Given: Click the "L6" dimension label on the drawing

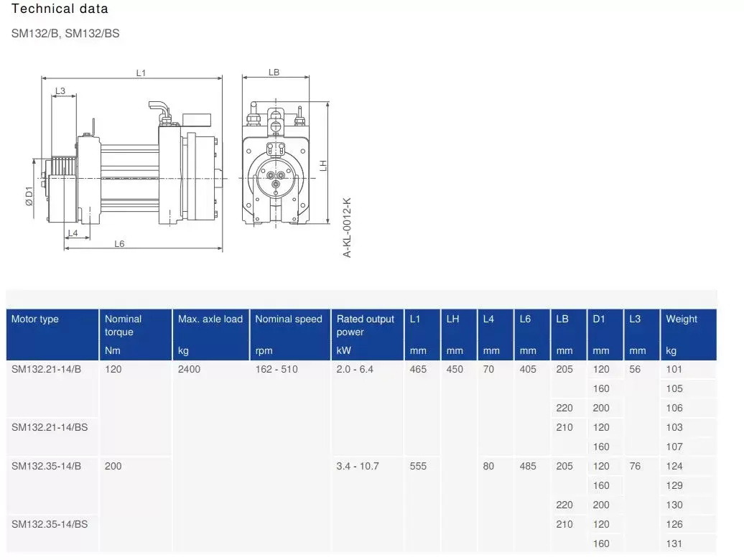Looking at the screenshot, I should click(x=119, y=243).
